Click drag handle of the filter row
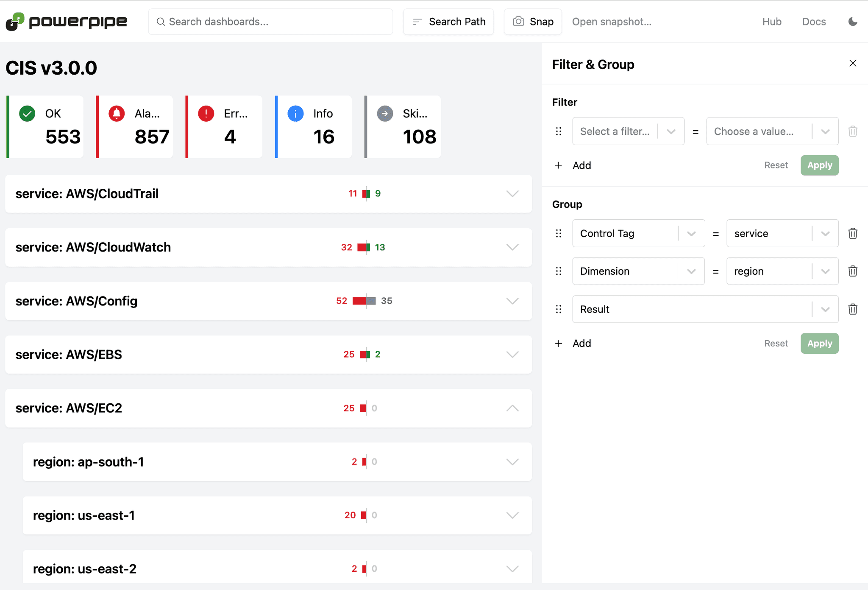Screen dimensions: 868x590 coord(559,131)
